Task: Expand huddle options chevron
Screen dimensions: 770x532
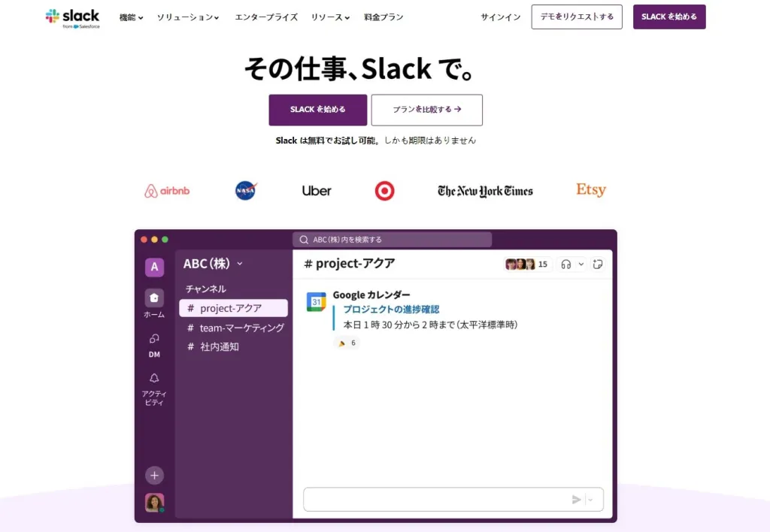Action: pos(581,264)
